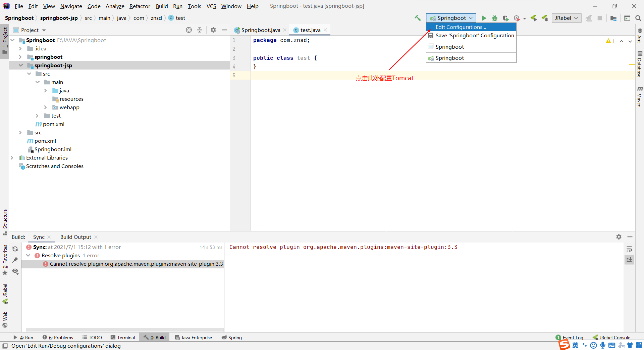
Task: Open the Project Structure icon in toolbar
Action: pyautogui.click(x=613, y=18)
